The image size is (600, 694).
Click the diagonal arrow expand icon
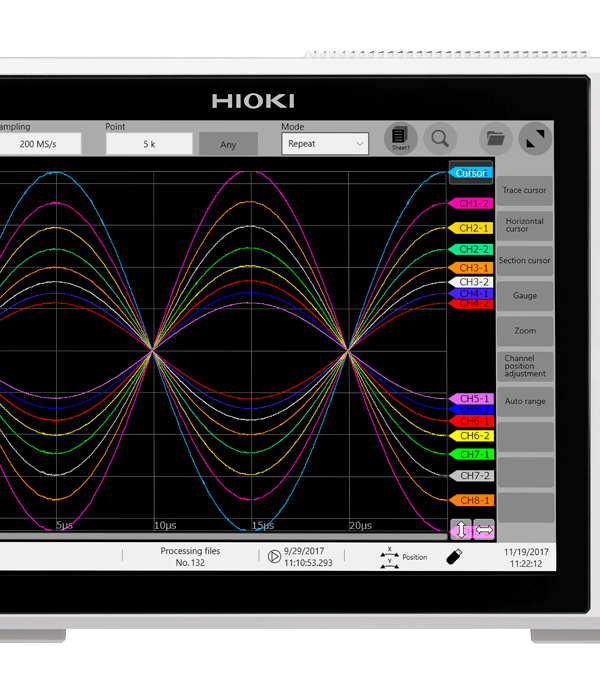535,139
